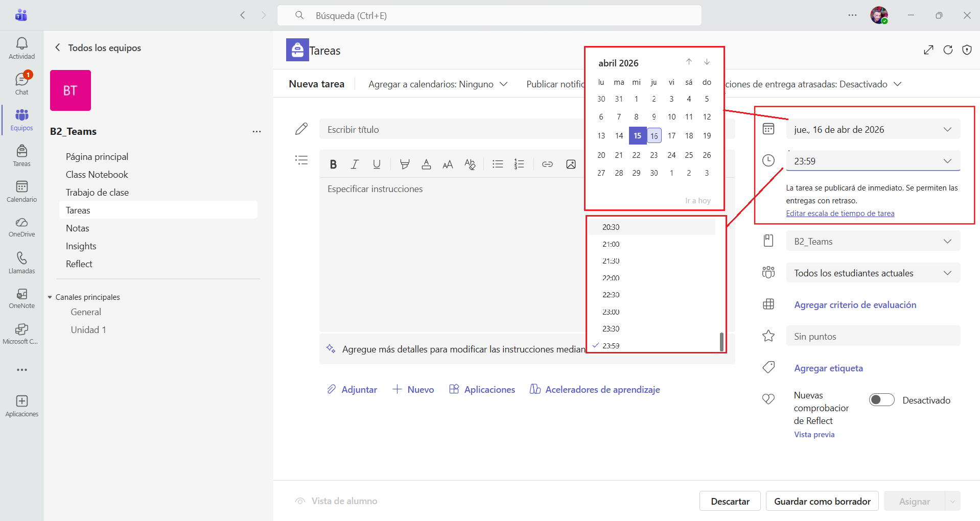
Task: Go to previous month in calendar
Action: (x=689, y=62)
